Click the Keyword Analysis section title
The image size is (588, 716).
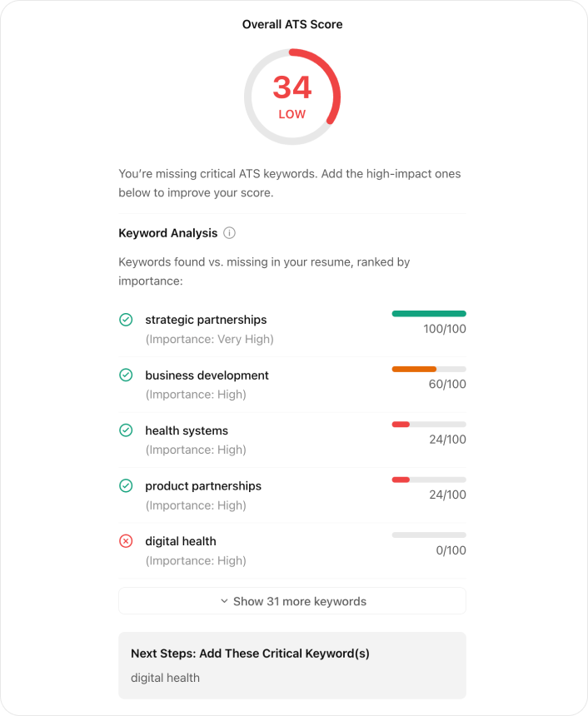(x=168, y=233)
